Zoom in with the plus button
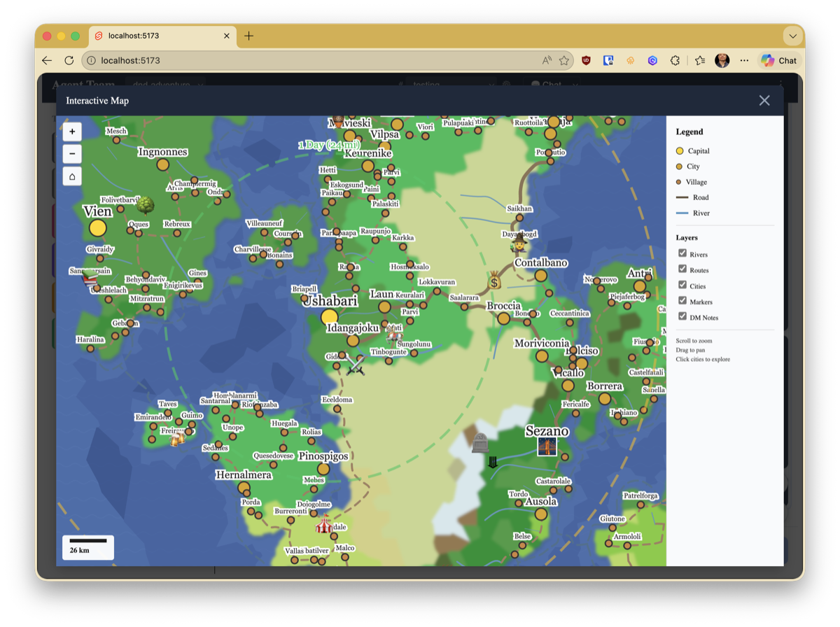 [x=72, y=132]
